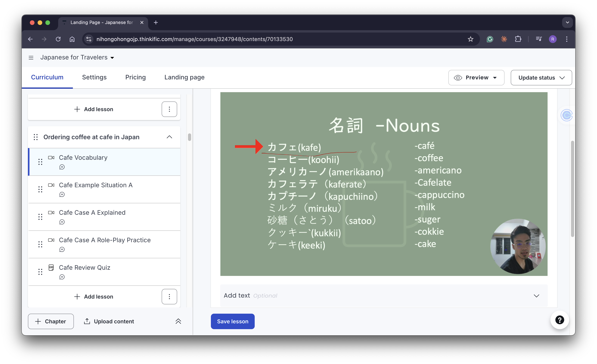Viewport: 597px width, 364px height.
Task: Open the kebab menu beside the bottom Add lesson button
Action: [x=169, y=296]
